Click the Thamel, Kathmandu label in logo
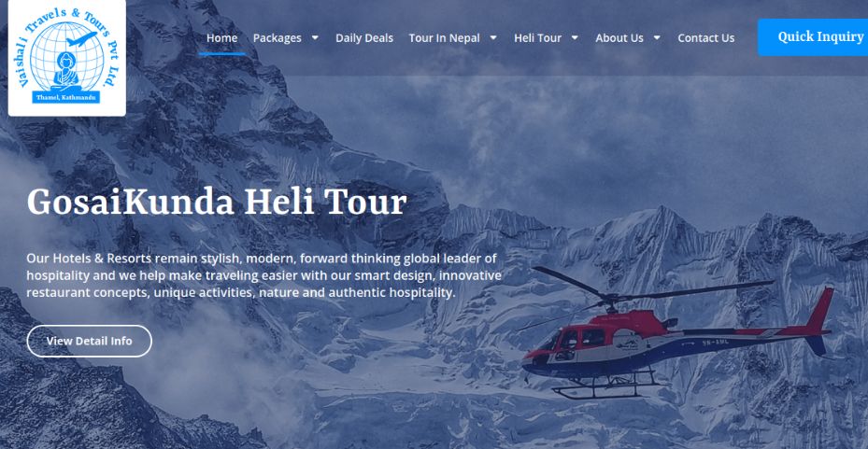The height and width of the screenshot is (449, 868). pos(66,97)
